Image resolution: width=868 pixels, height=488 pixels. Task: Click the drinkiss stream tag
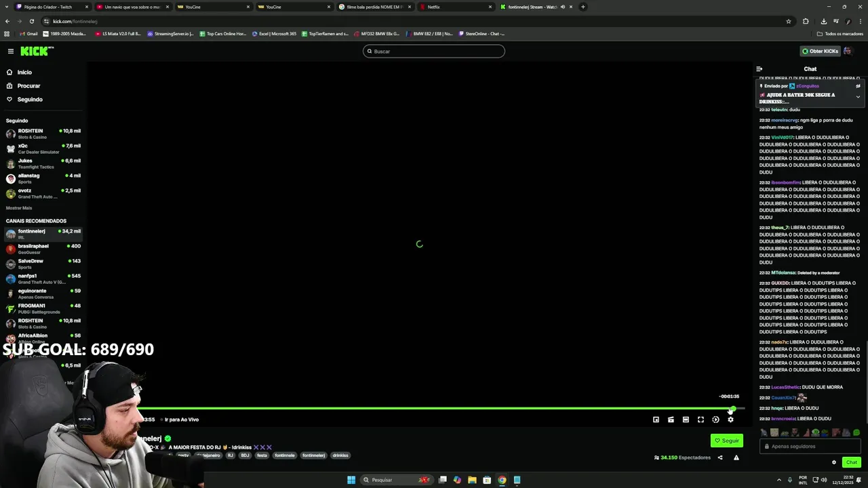(x=340, y=455)
